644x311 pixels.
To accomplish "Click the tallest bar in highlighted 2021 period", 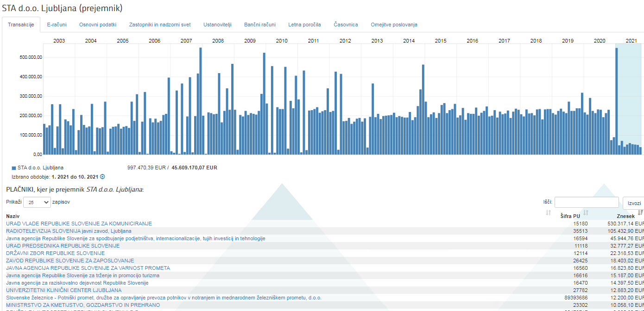I will pos(617,102).
